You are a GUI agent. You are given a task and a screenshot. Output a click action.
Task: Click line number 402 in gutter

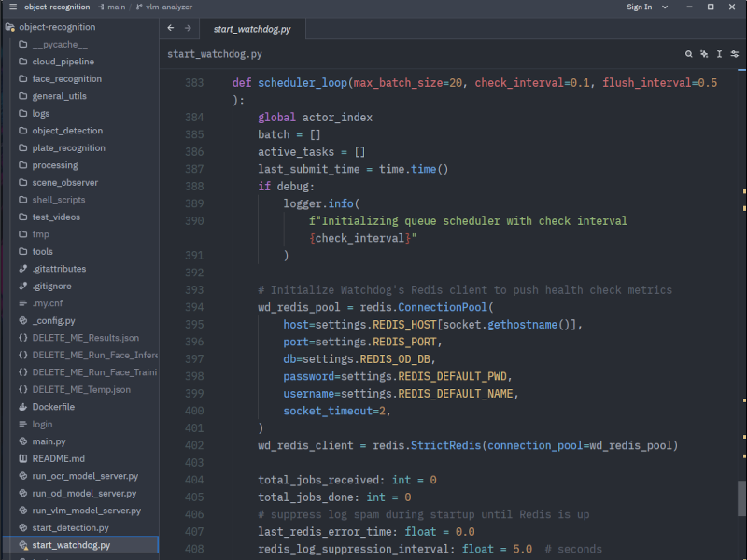(x=194, y=445)
